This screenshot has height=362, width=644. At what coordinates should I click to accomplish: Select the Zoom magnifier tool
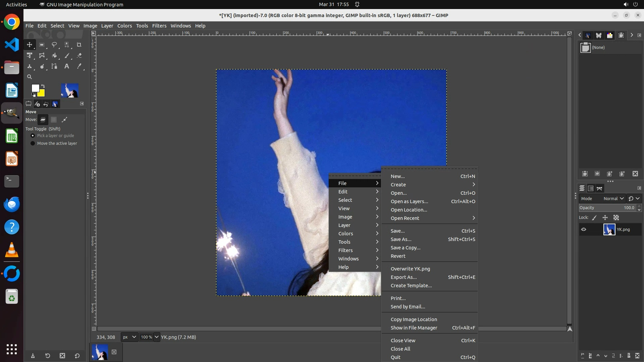point(30,77)
